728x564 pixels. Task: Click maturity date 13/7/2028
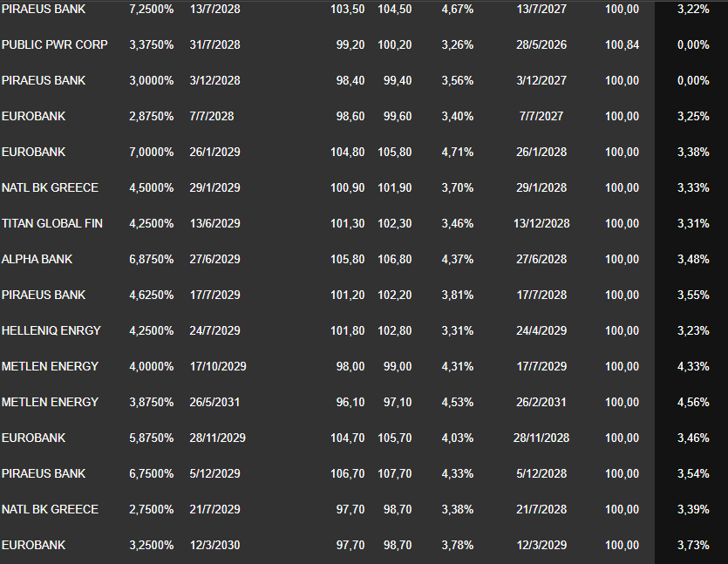[215, 9]
